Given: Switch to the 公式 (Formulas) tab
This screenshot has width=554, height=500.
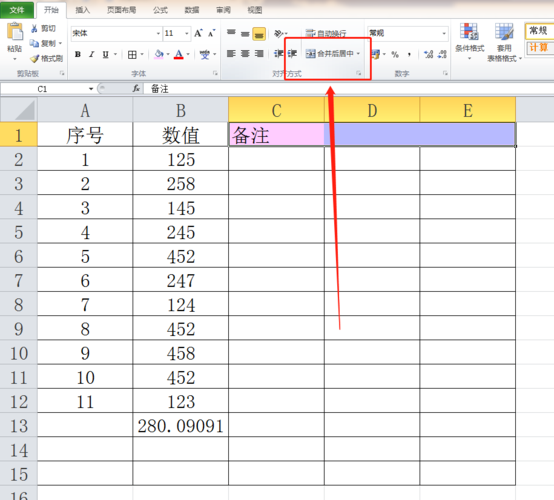Looking at the screenshot, I should 160,10.
